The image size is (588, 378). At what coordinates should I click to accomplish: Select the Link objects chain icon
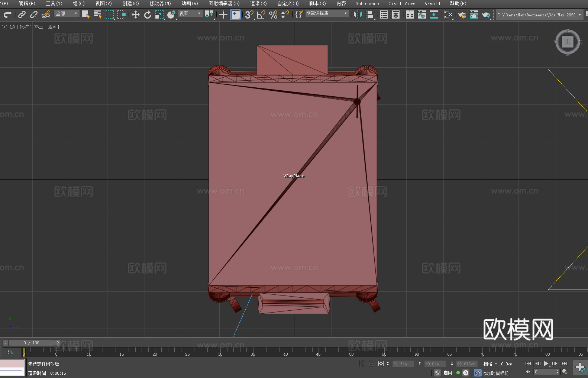tap(22, 14)
